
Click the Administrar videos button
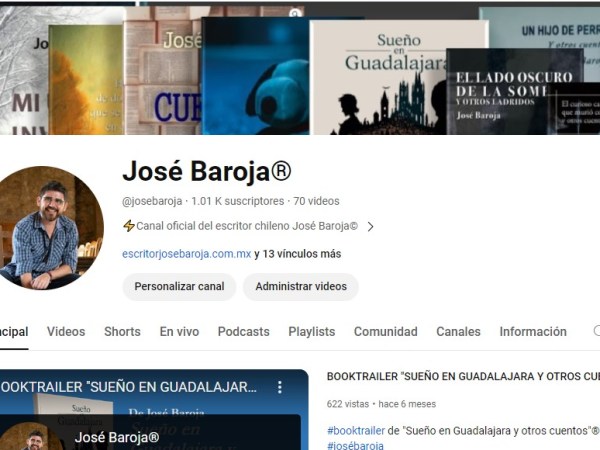(x=301, y=286)
